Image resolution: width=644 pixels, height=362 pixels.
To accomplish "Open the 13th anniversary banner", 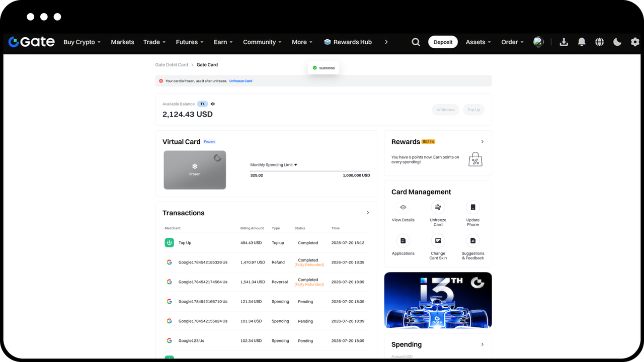I will [x=438, y=300].
